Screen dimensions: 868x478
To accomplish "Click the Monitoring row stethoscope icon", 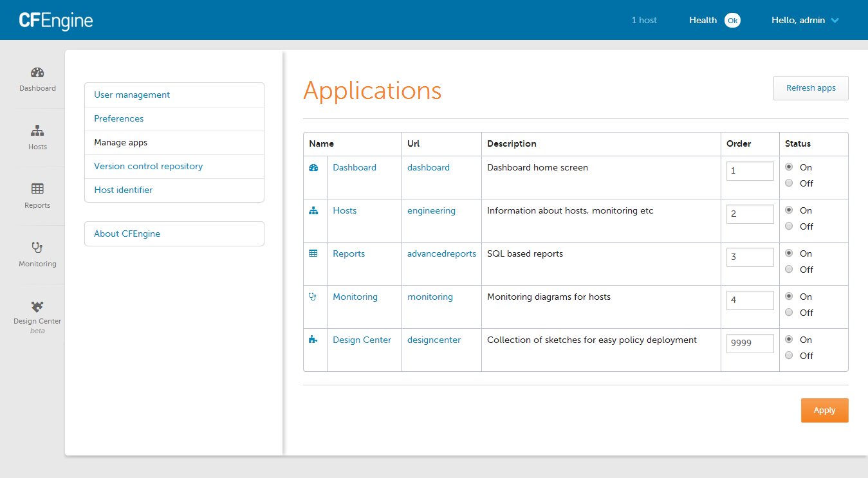I will tap(313, 297).
